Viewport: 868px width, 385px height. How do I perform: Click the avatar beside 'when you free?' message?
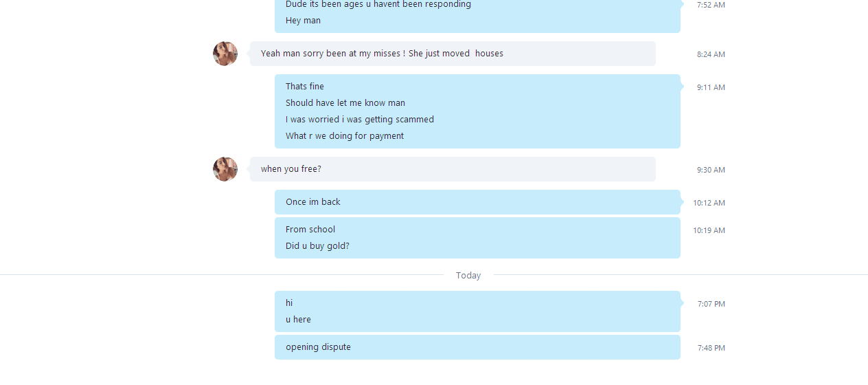point(225,169)
